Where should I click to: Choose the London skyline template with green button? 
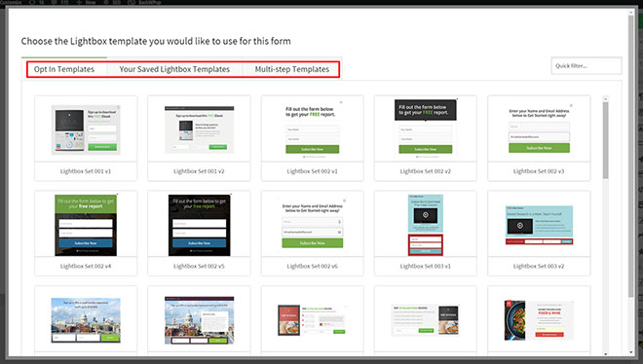tap(86, 320)
